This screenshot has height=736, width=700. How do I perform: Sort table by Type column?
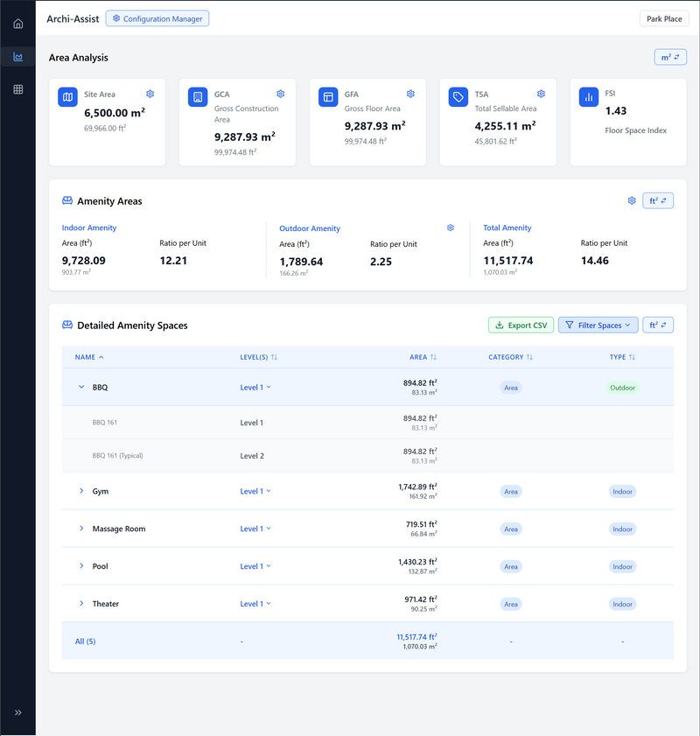(x=622, y=357)
